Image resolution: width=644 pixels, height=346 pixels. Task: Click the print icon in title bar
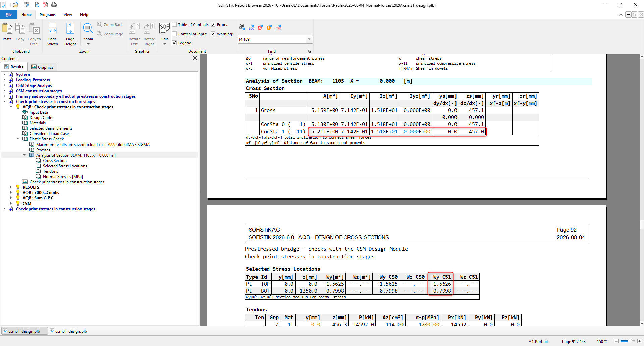pos(54,5)
